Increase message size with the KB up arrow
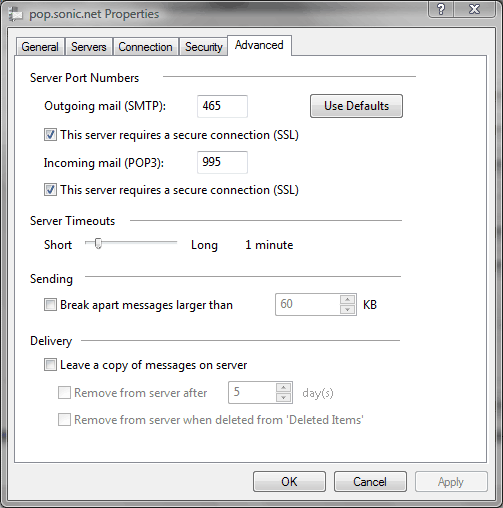The height and width of the screenshot is (508, 503). coord(348,299)
